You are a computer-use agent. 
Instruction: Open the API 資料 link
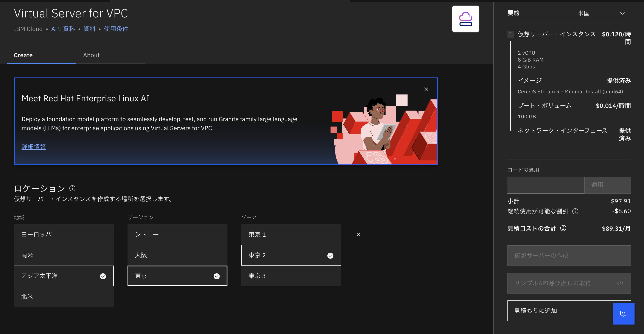[x=63, y=29]
